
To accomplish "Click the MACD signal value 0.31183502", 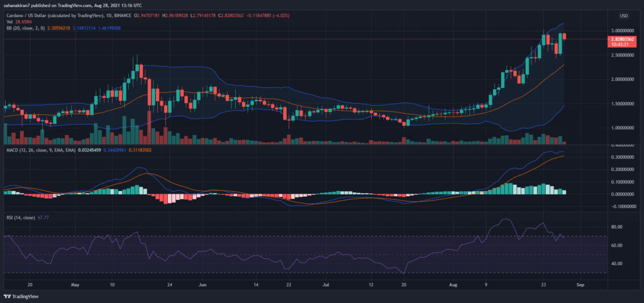I will click(x=140, y=150).
